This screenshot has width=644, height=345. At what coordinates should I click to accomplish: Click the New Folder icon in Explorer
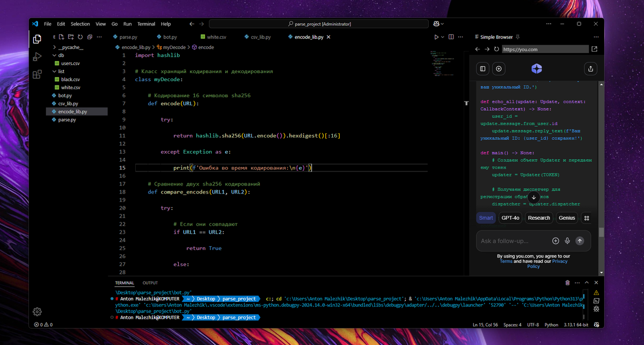click(71, 37)
